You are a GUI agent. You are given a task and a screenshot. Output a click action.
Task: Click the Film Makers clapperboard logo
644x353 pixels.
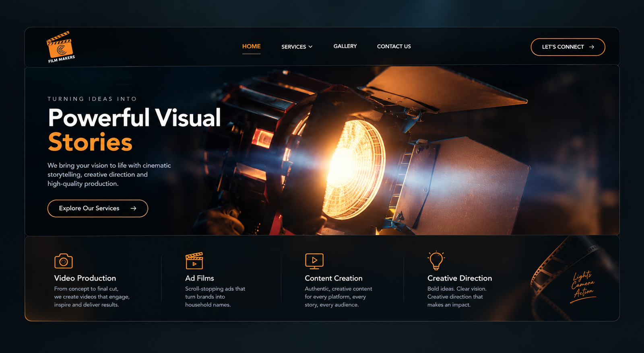tap(61, 47)
